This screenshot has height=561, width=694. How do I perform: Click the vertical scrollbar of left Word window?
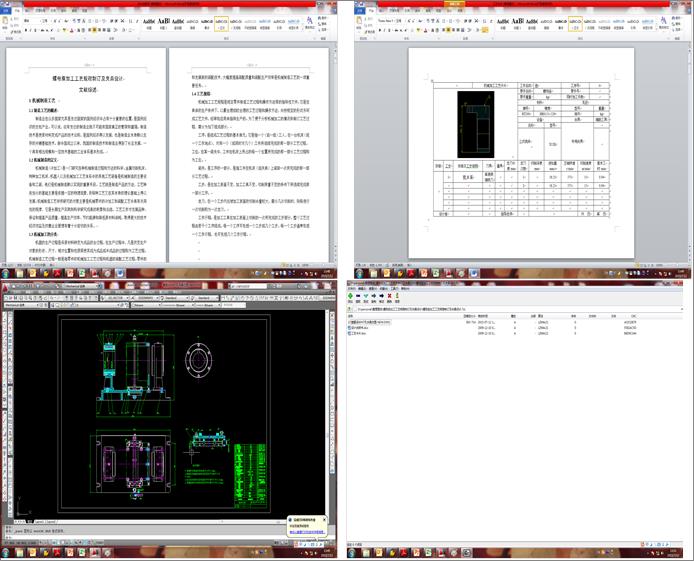[335, 155]
